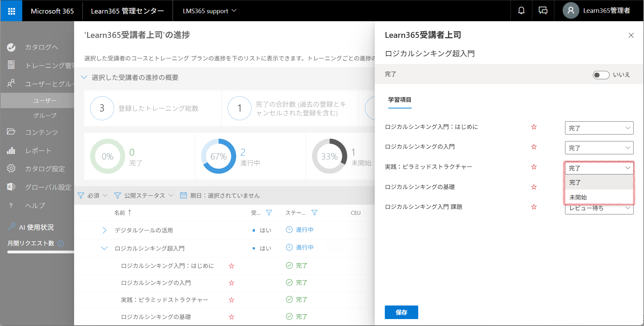Open the 学習項目 tab
644x326 pixels.
point(400,100)
